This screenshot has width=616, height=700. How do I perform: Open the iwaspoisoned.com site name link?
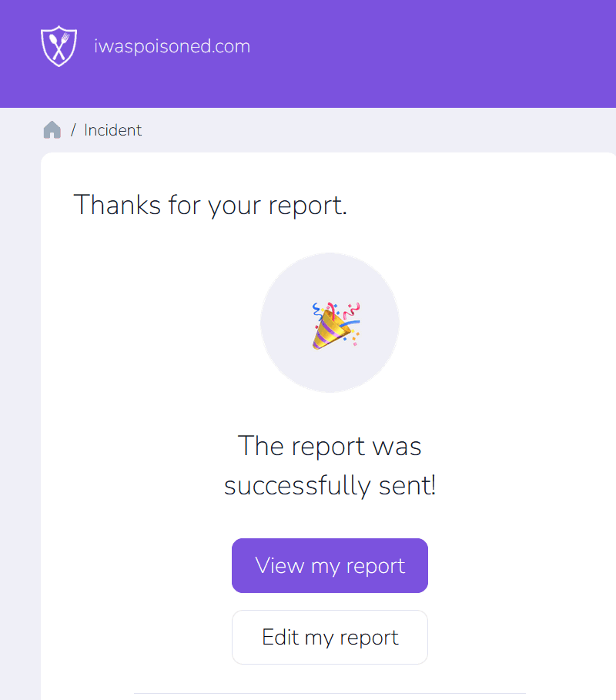172,46
